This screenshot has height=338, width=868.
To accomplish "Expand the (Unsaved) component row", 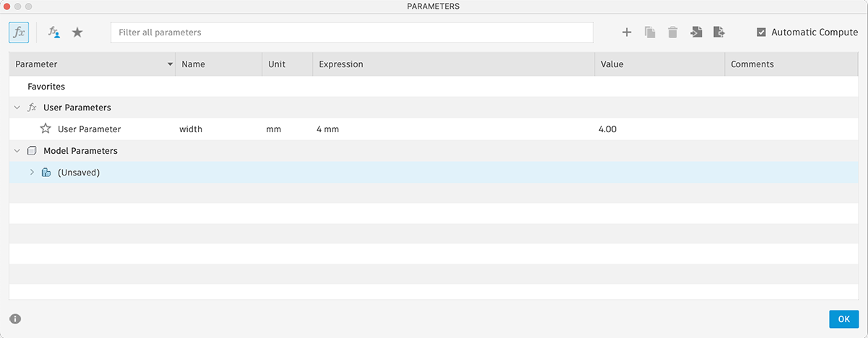I will [x=32, y=173].
